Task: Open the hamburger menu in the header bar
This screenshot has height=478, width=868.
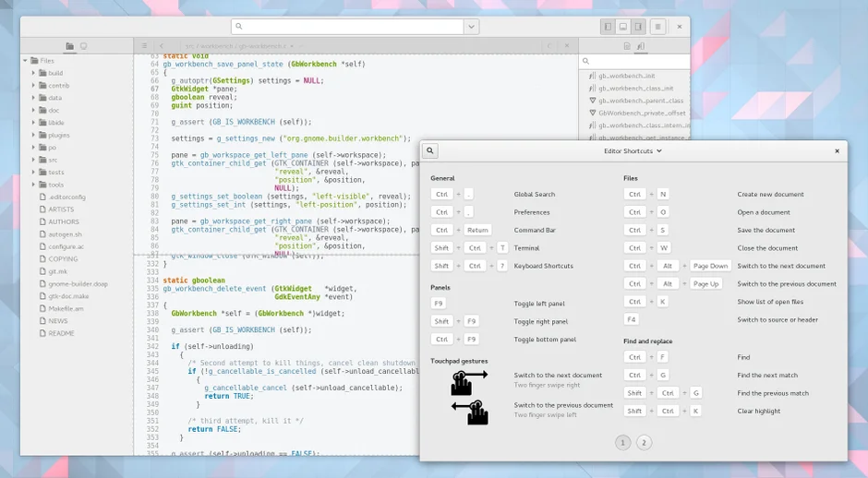Action: [657, 27]
